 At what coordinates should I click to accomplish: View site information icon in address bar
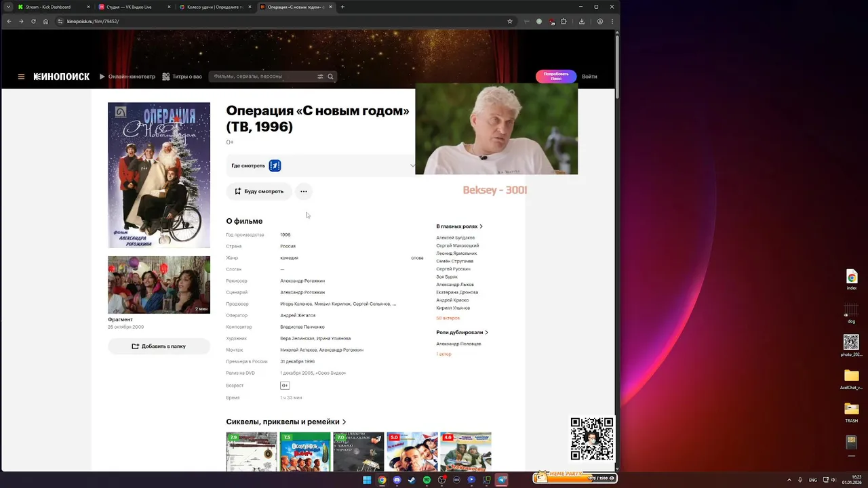tap(60, 21)
